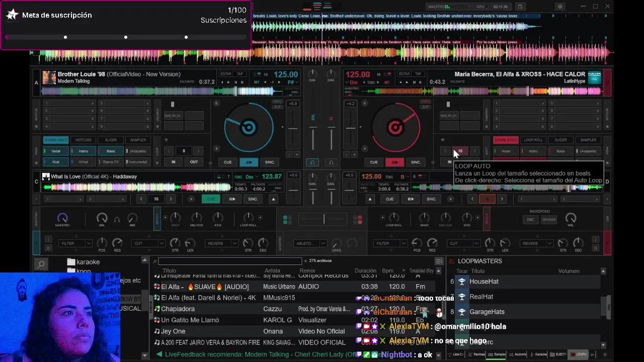The width and height of the screenshot is (644, 362).
Task: Move the crossfader
Action: 324,219
